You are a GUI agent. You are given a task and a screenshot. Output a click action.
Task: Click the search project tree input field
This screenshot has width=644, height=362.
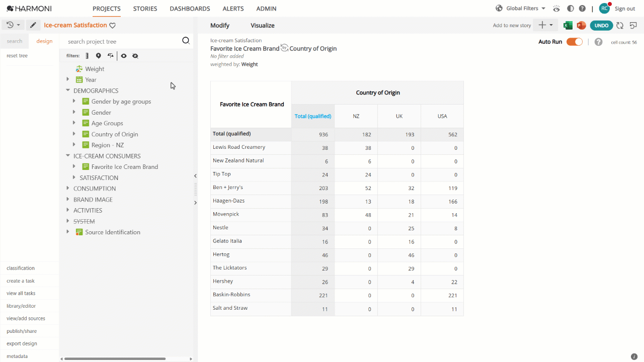[123, 42]
